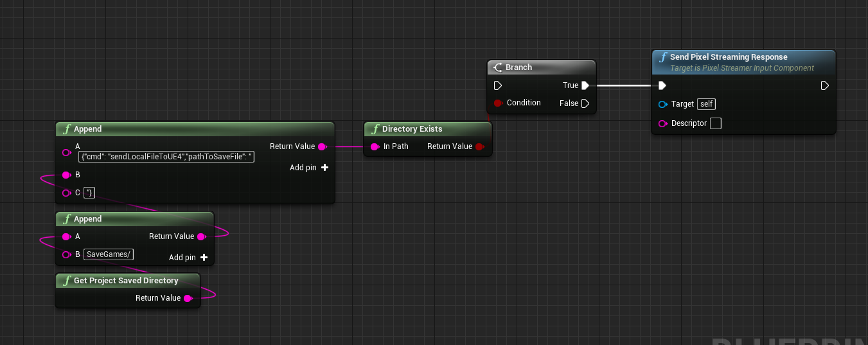
Task: Click the Branch Condition boolean pin
Action: click(x=498, y=103)
